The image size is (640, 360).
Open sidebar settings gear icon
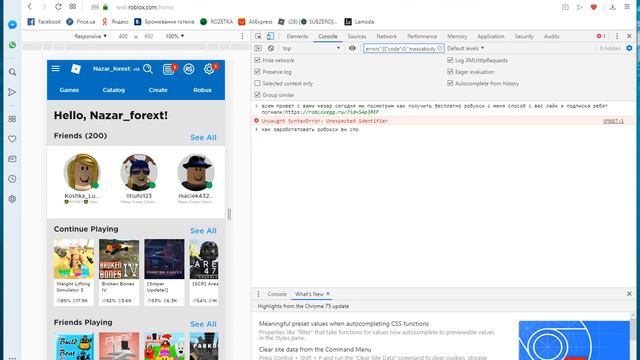[x=12, y=199]
